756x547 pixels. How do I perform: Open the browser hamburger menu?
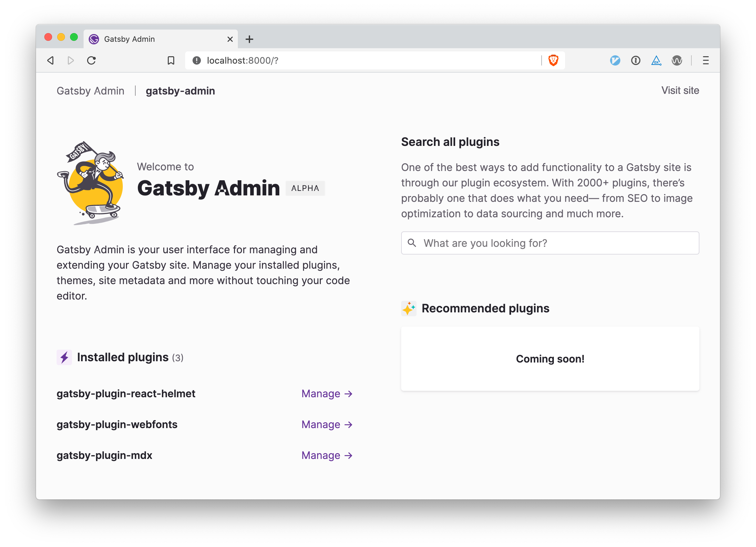[706, 60]
